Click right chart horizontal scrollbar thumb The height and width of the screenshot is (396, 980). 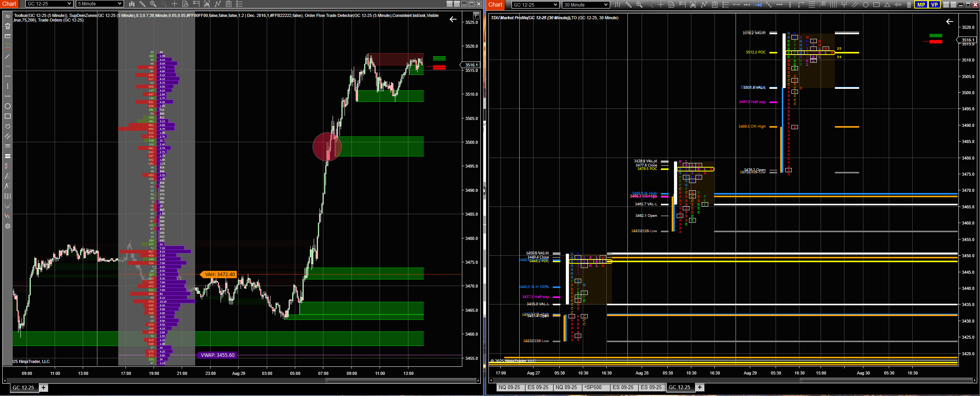[x=886, y=381]
